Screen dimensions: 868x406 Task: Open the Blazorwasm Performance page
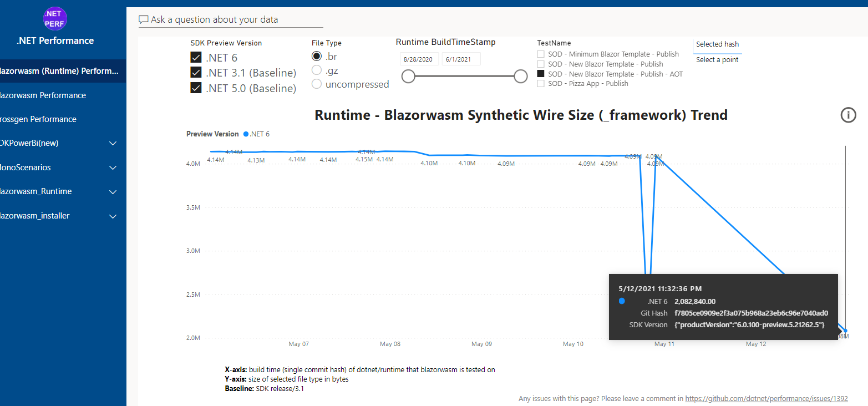[x=43, y=95]
